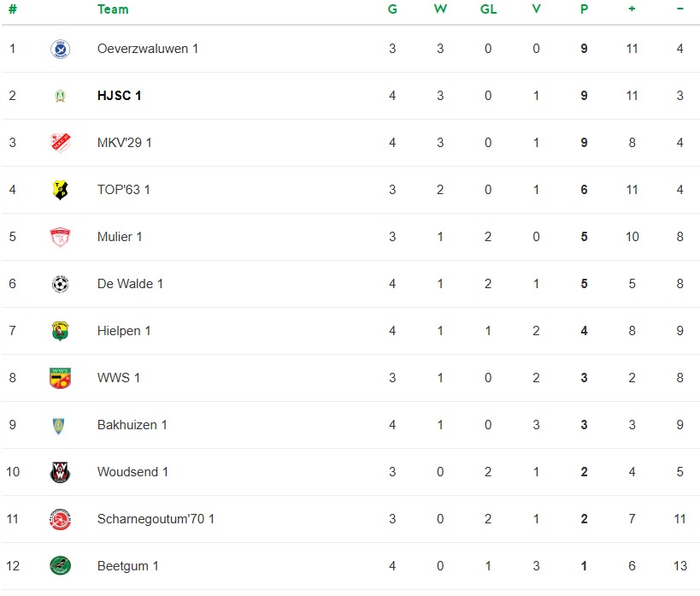This screenshot has height=596, width=700.
Task: Click the P points column header
Action: pyautogui.click(x=584, y=9)
